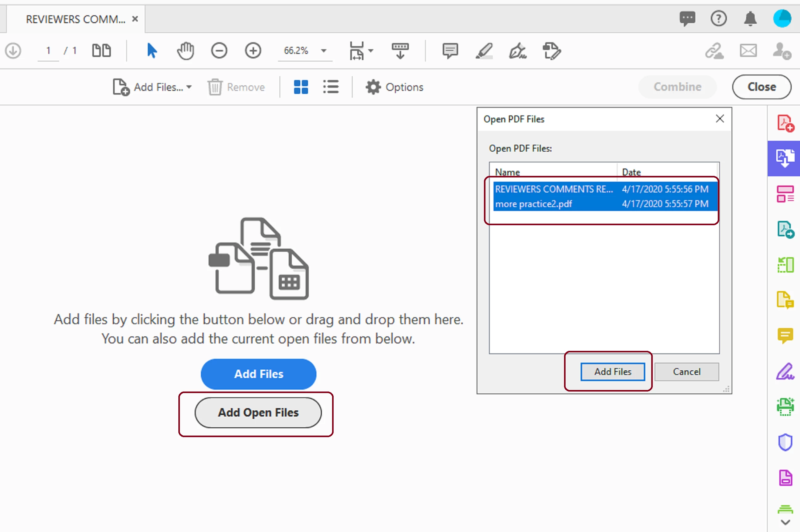Add a sticky note comment
This screenshot has height=532, width=800.
[x=450, y=51]
